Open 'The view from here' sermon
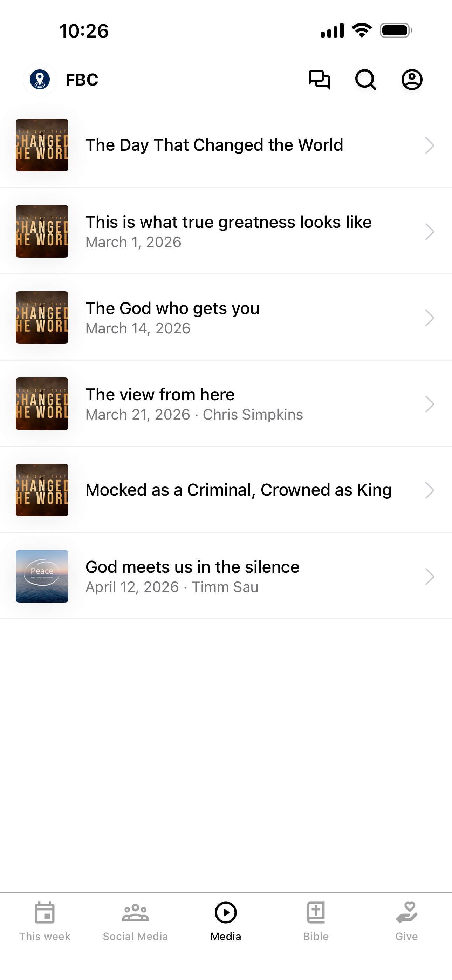The height and width of the screenshot is (980, 452). [x=226, y=404]
